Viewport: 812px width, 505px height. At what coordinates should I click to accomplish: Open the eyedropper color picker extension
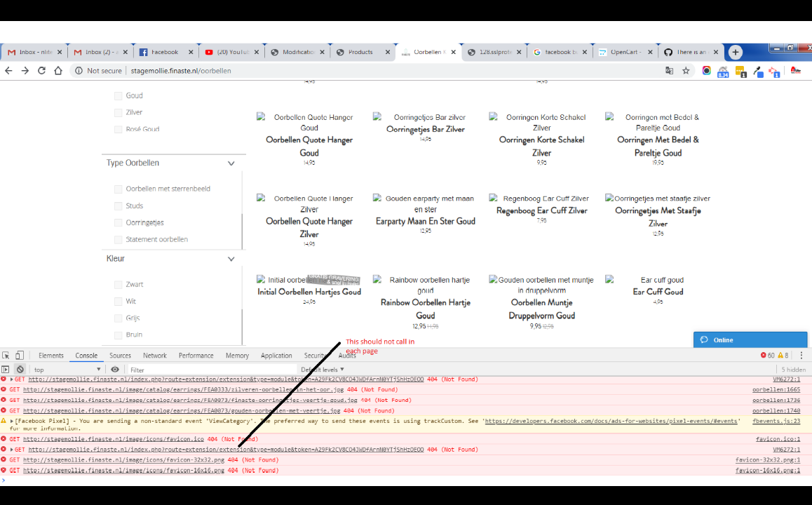pyautogui.click(x=757, y=71)
